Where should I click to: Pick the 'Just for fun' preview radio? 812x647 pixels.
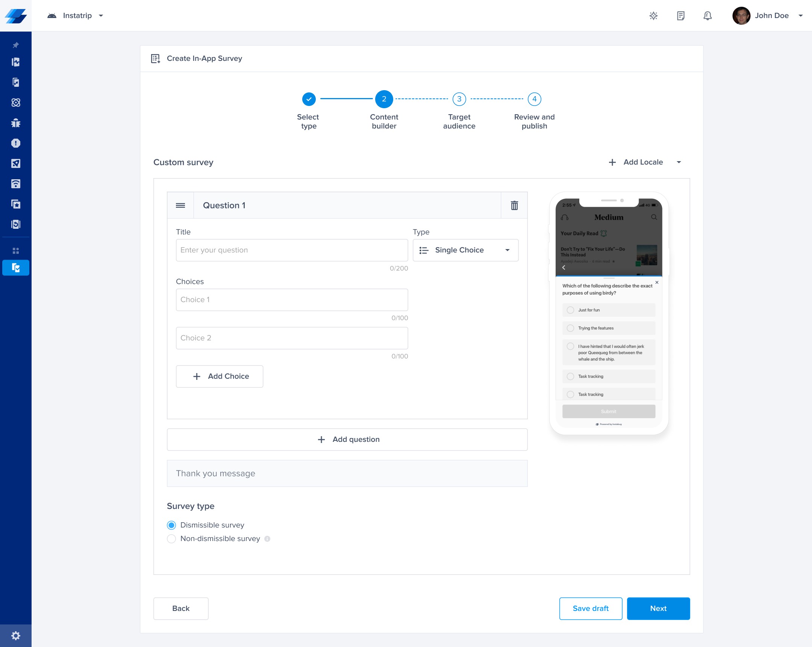point(570,310)
